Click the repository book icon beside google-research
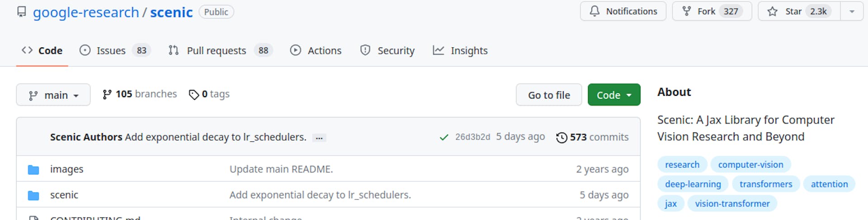The height and width of the screenshot is (220, 868). coord(21,12)
